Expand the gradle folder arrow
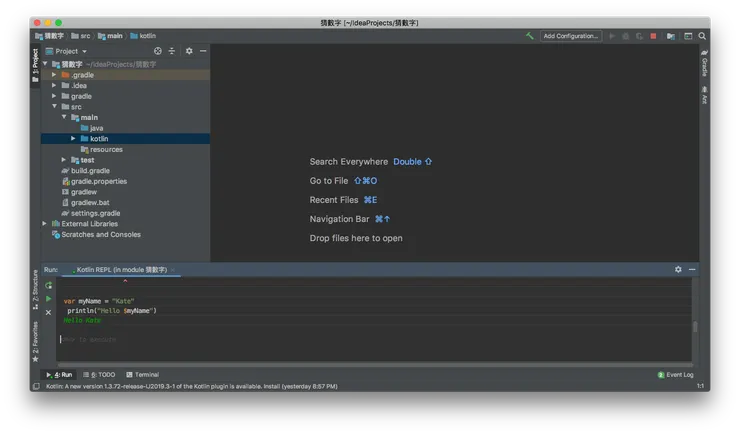The height and width of the screenshot is (434, 740). pyautogui.click(x=54, y=96)
